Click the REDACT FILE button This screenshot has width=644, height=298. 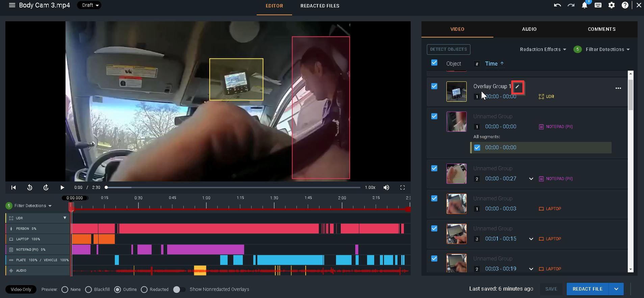pyautogui.click(x=587, y=289)
